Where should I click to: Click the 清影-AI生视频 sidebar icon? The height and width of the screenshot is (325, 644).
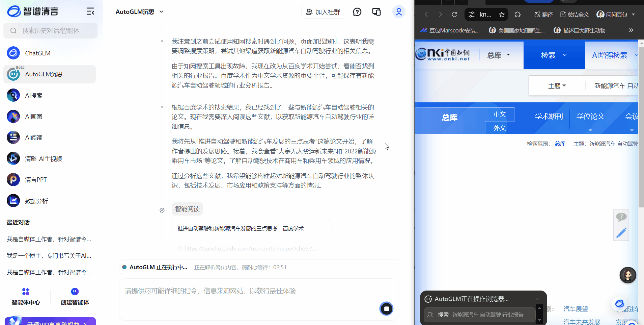point(13,158)
